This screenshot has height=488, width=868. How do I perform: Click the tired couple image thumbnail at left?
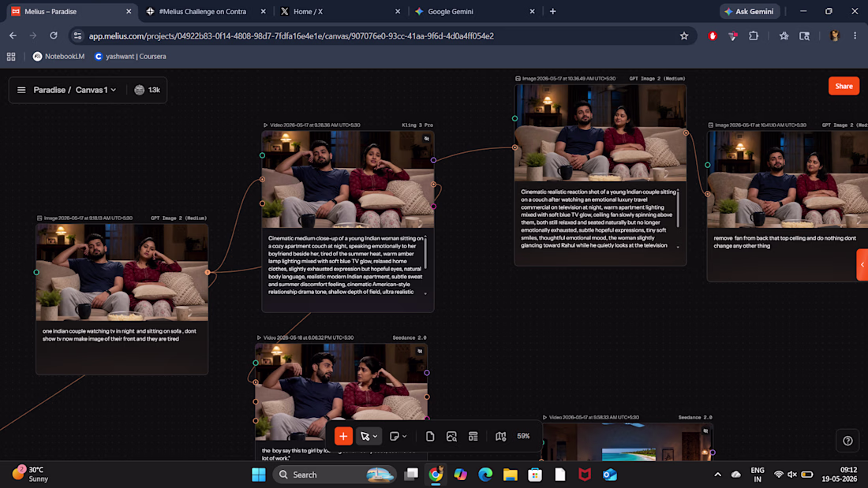pos(122,272)
